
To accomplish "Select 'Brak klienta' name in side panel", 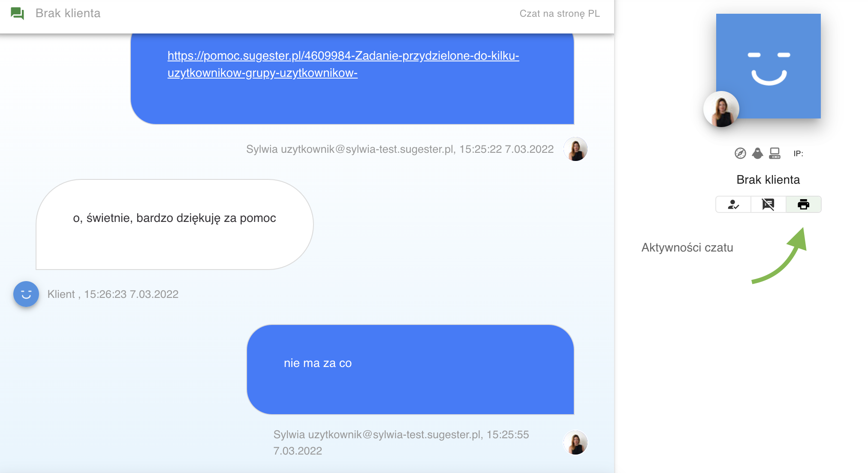I will [x=768, y=179].
